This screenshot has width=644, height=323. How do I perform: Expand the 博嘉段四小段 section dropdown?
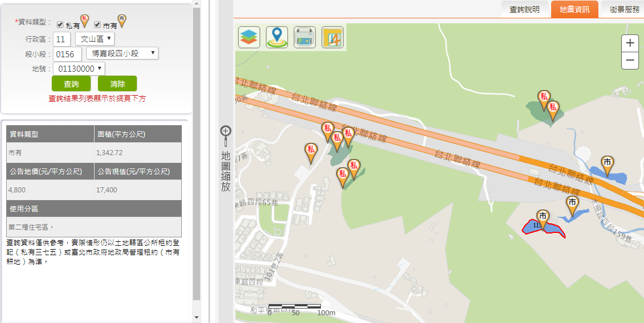[122, 53]
